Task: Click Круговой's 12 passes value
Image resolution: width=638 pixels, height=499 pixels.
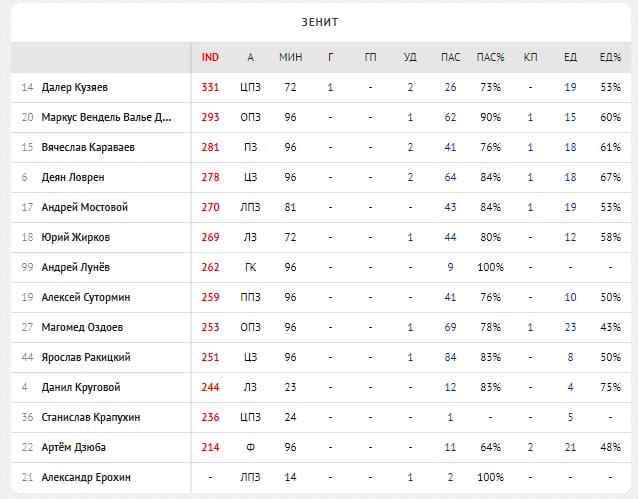Action: (450, 387)
